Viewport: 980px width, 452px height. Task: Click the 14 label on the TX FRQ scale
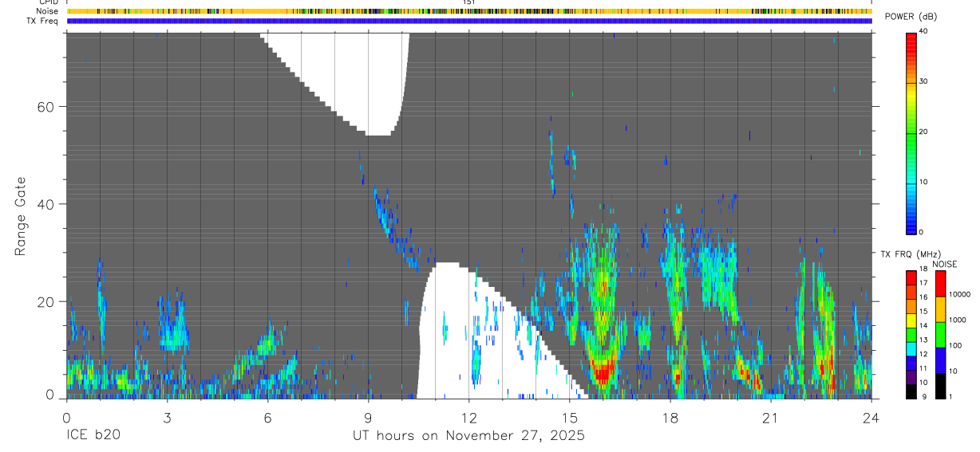click(x=923, y=326)
